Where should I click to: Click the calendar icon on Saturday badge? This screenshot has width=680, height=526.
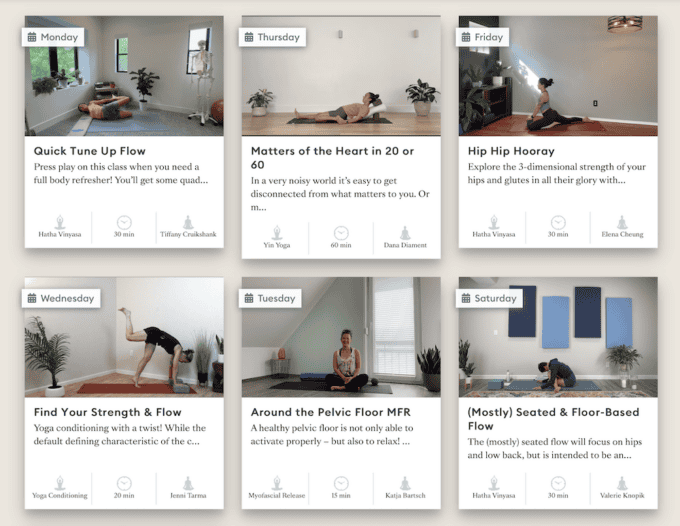coord(466,298)
